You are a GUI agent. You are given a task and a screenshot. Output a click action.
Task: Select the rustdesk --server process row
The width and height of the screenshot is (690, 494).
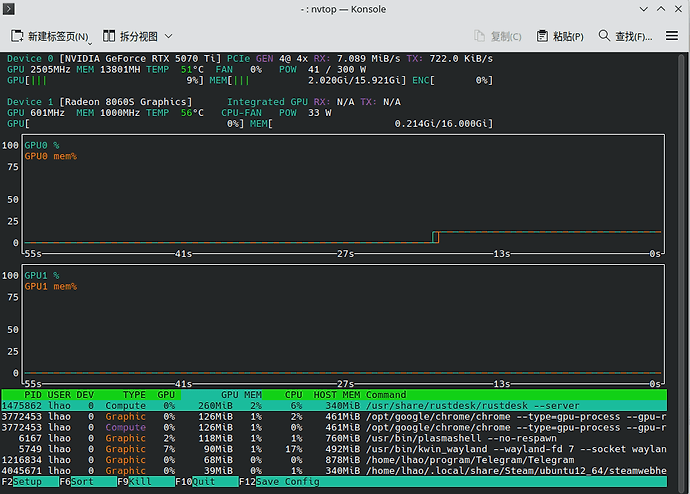pos(334,406)
